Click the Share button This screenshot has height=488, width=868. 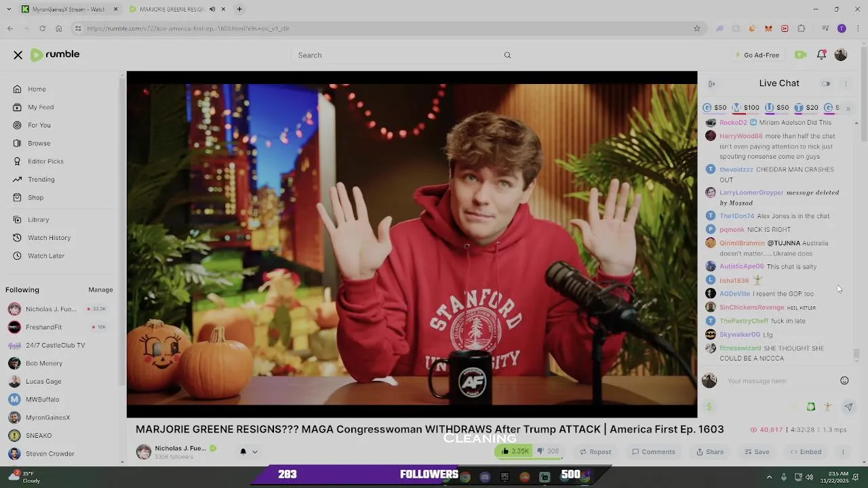(x=709, y=452)
